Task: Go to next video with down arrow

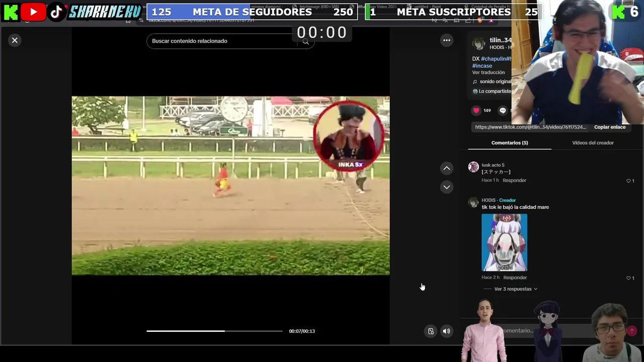Action: coord(447,187)
